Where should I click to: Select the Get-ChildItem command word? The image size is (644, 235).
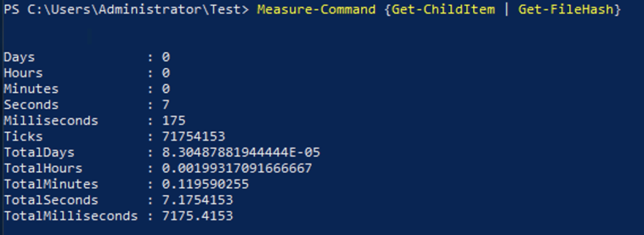pos(442,9)
